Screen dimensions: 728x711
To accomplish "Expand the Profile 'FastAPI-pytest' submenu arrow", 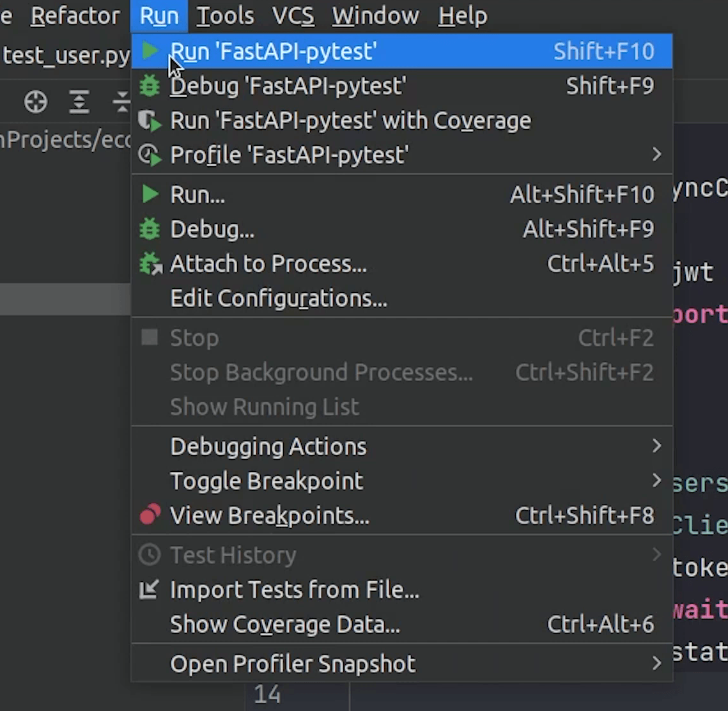I will [656, 155].
